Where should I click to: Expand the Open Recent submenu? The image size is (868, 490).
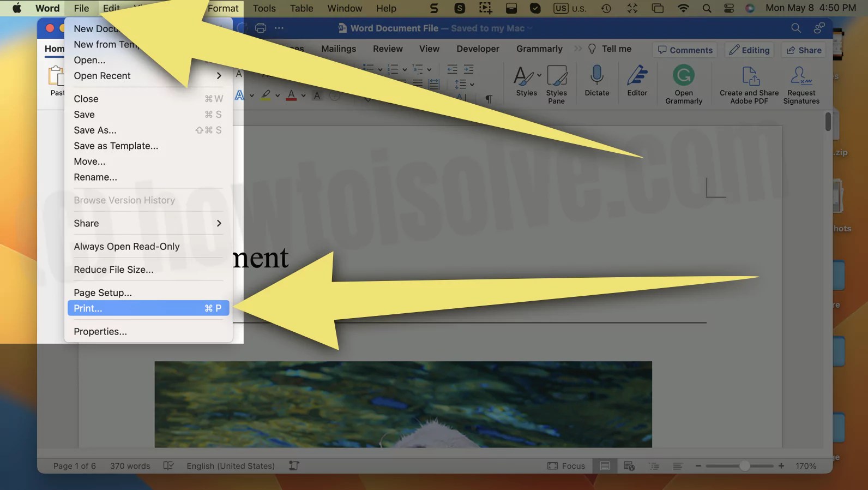(148, 76)
